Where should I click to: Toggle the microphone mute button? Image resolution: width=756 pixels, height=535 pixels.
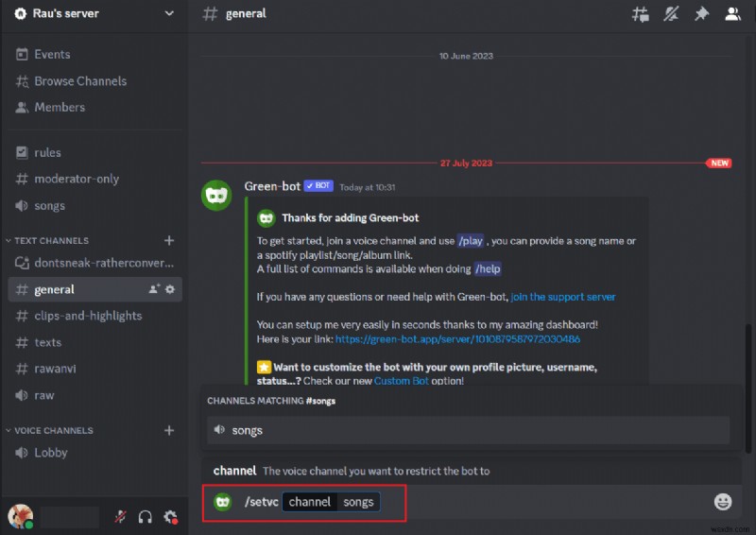coord(120,517)
